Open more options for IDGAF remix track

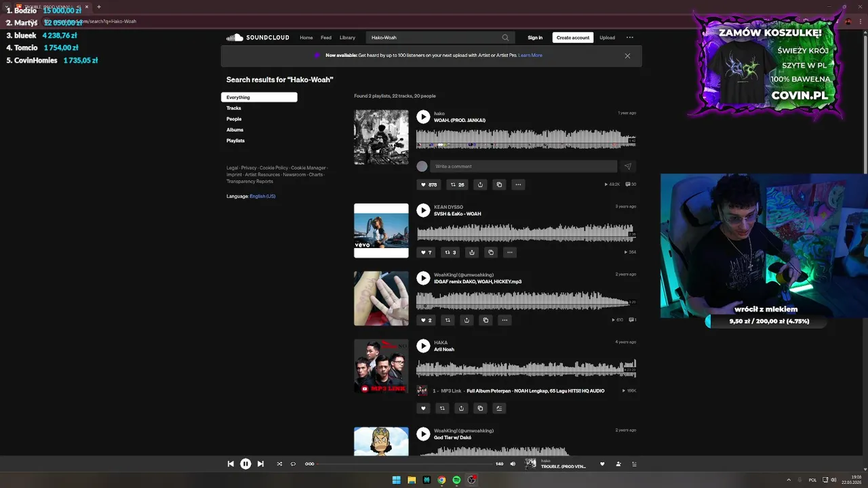(505, 320)
